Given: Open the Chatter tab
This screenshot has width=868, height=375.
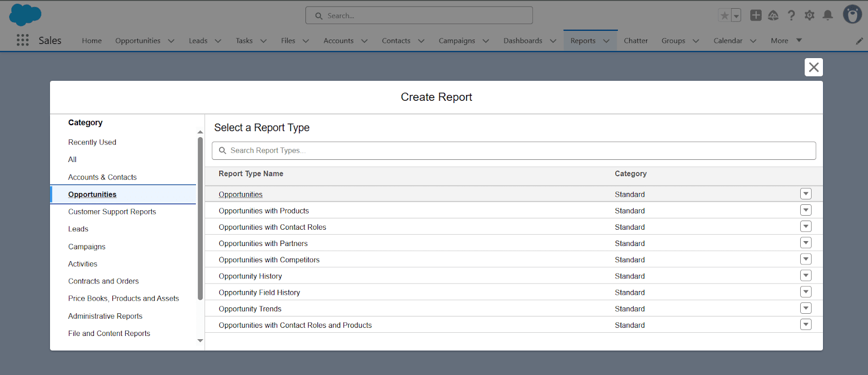Looking at the screenshot, I should 636,41.
